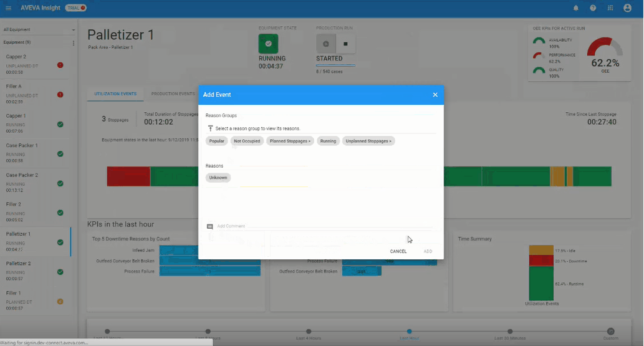Screen dimensions: 644x346
Task: Open the apps grid icon
Action: click(610, 8)
